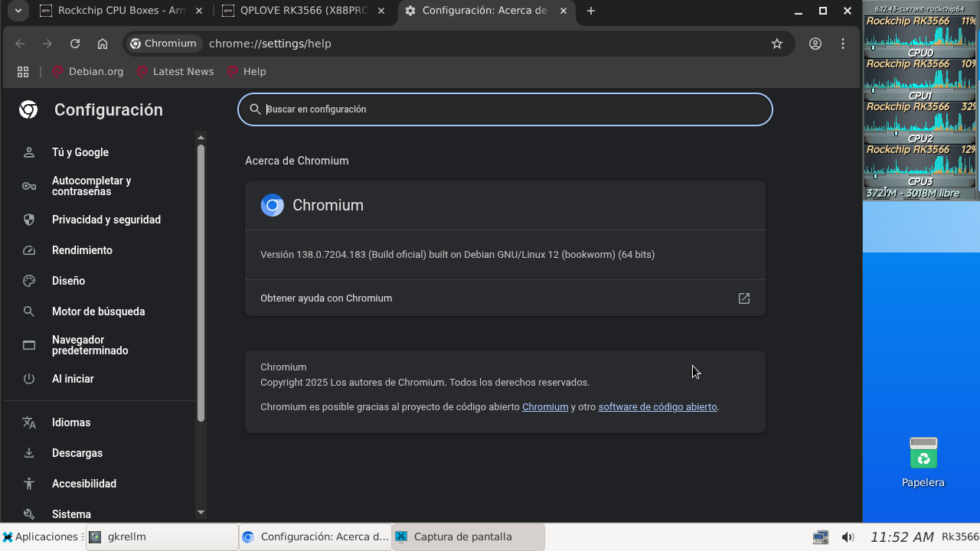This screenshot has height=551, width=980.
Task: Click the memory 3018M libre gkrellm panel
Action: [920, 194]
